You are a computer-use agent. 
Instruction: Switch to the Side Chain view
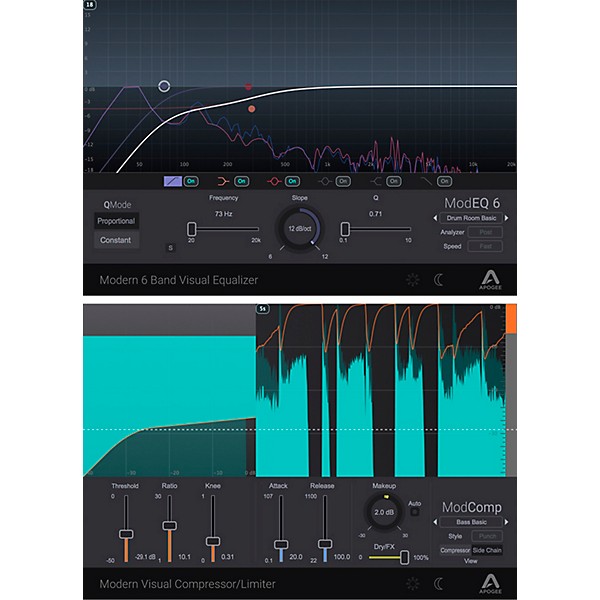click(x=488, y=550)
